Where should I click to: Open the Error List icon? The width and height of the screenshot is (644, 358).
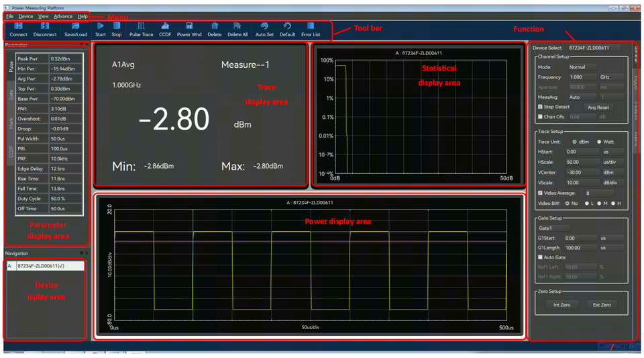[311, 26]
